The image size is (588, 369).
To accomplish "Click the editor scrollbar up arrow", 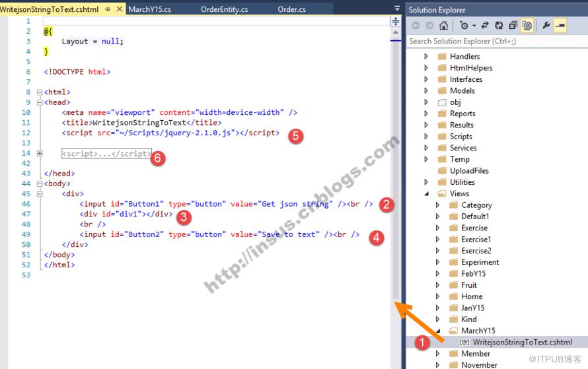I will point(396,33).
